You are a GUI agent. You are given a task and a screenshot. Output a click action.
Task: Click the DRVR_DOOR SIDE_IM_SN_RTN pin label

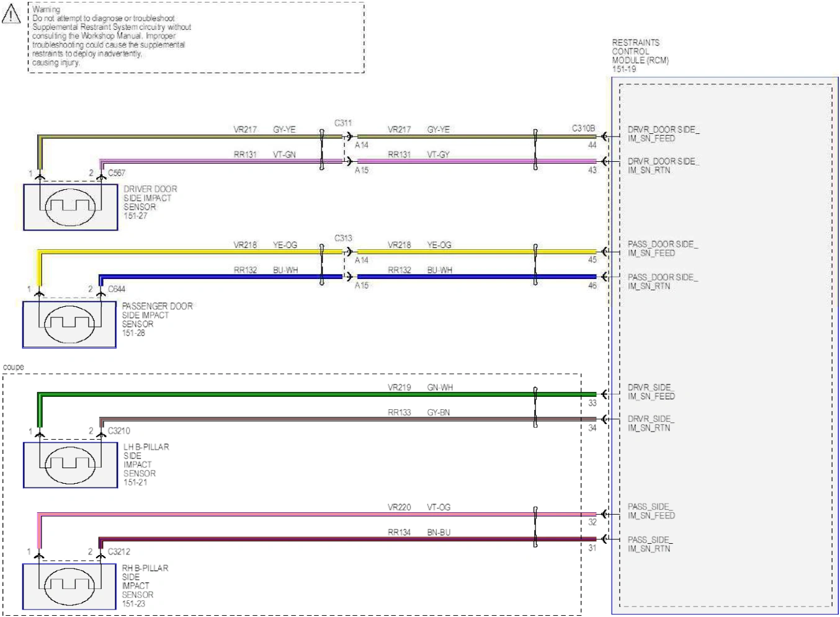point(663,166)
